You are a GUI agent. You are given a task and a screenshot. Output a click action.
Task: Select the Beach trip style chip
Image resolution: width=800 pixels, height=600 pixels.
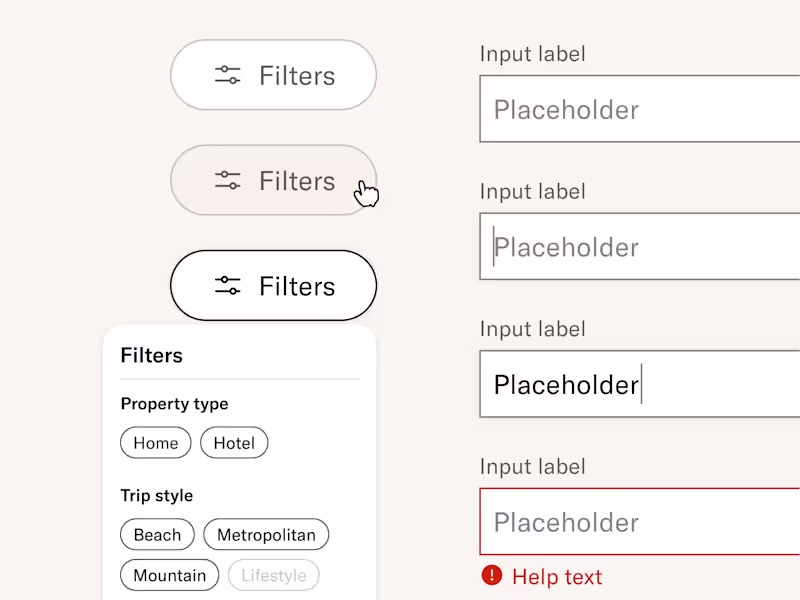coord(157,535)
